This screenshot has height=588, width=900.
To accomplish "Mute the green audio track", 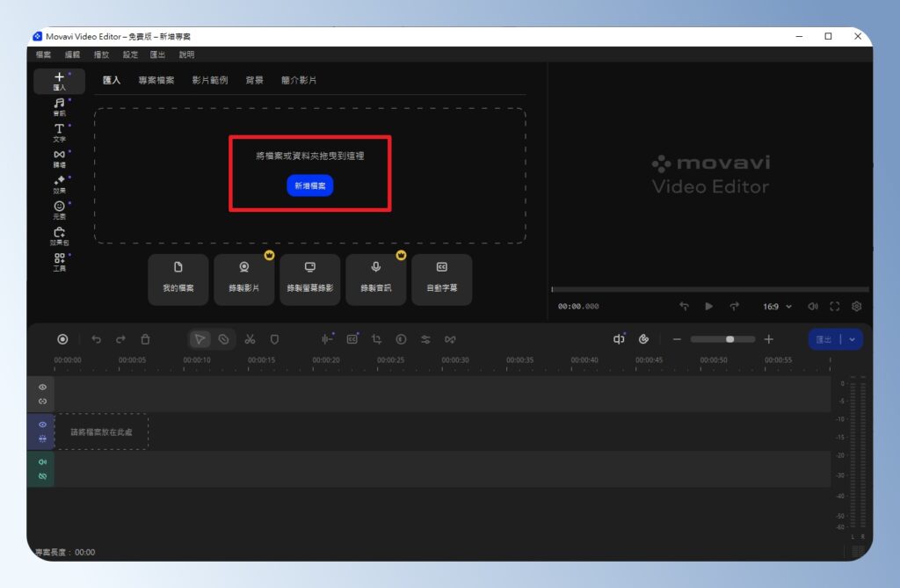I will tap(40, 460).
